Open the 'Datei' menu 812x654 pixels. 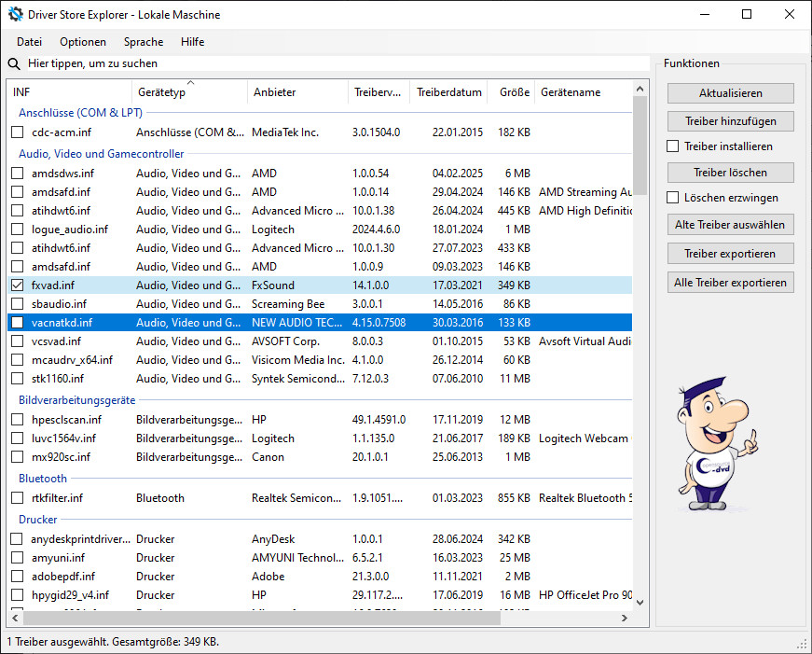point(29,42)
